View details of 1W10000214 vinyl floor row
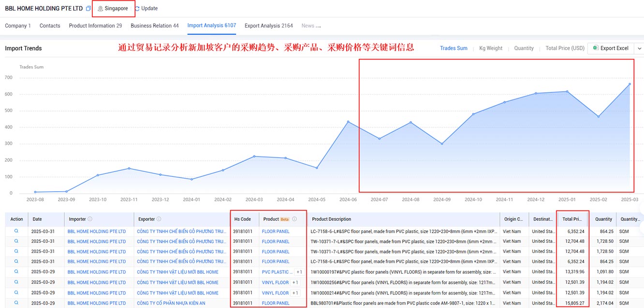The height and width of the screenshot is (308, 644). click(x=16, y=293)
